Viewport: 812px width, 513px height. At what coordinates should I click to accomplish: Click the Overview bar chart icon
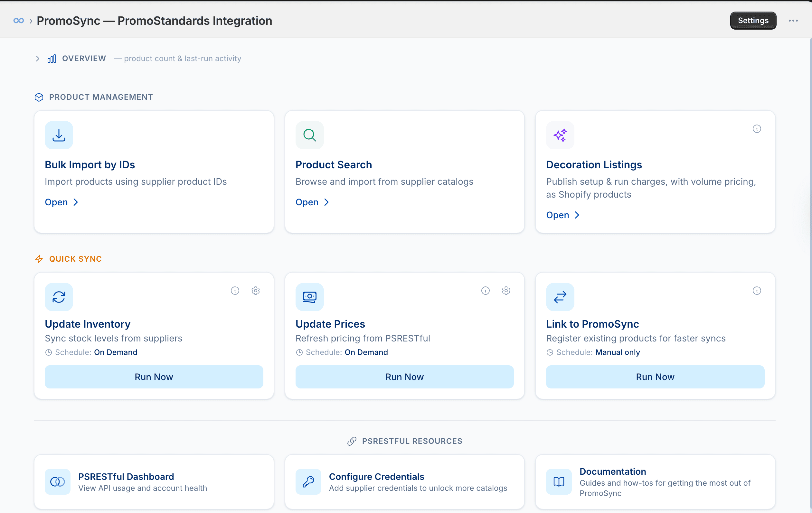click(52, 59)
